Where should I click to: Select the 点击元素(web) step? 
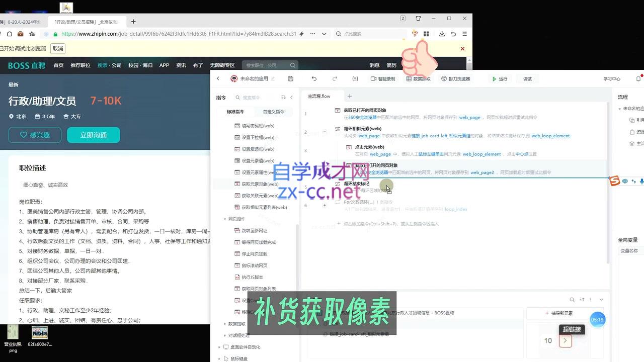[x=454, y=150]
